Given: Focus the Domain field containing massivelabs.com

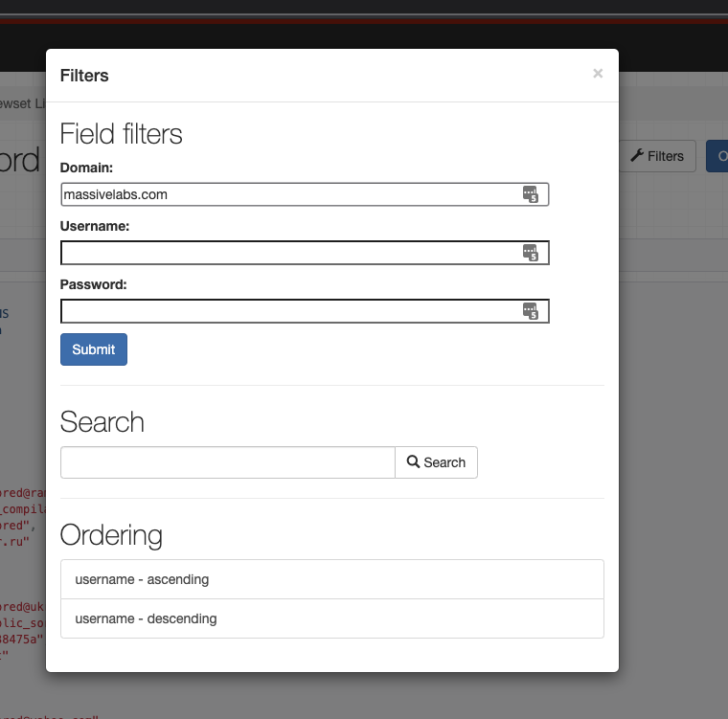Looking at the screenshot, I should click(287, 194).
